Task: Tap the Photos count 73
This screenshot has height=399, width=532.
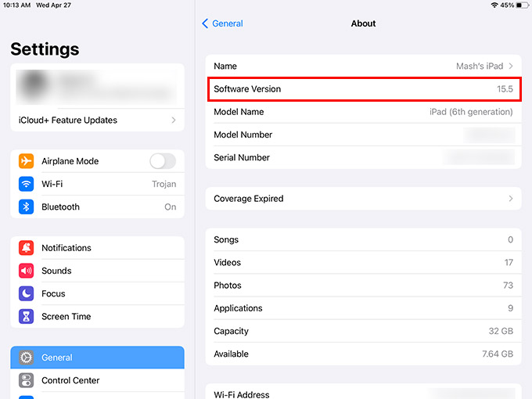Action: (509, 285)
